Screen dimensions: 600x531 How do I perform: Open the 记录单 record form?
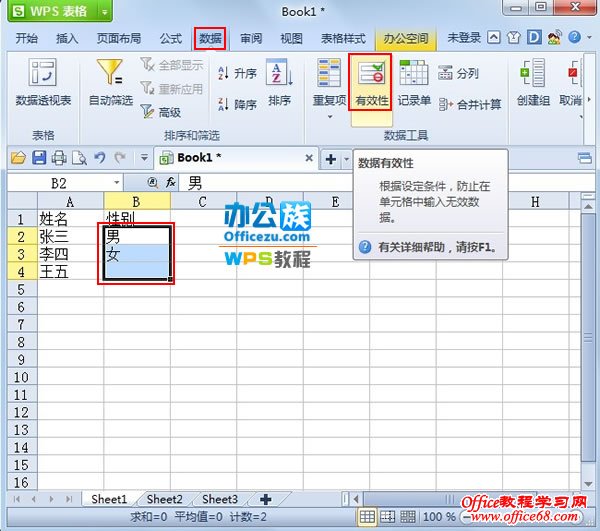coord(414,82)
